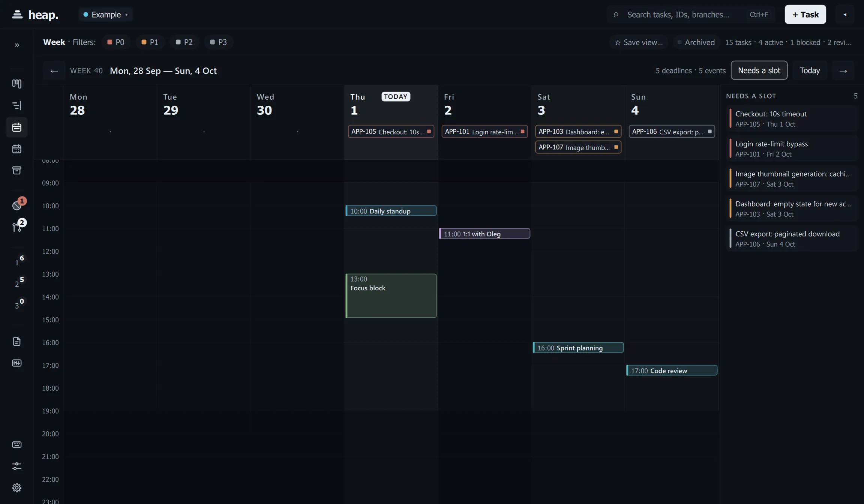Viewport: 864px width, 504px height.
Task: Click the WEEK 40 date range label
Action: (x=143, y=71)
